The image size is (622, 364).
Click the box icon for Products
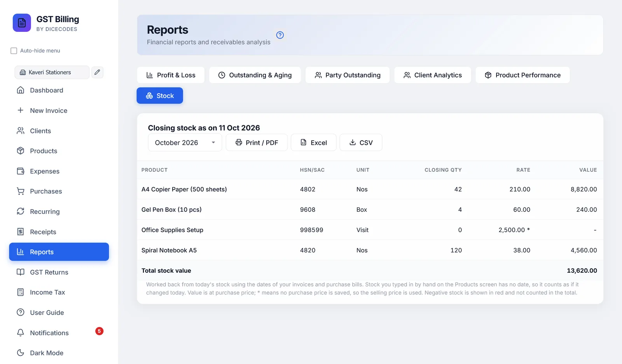coord(21,151)
